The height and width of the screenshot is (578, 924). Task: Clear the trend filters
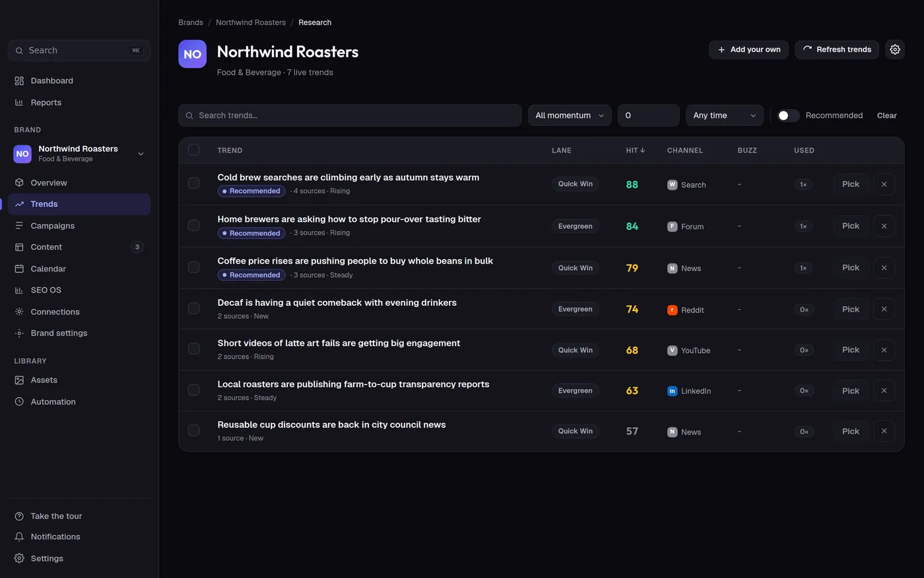pos(887,116)
